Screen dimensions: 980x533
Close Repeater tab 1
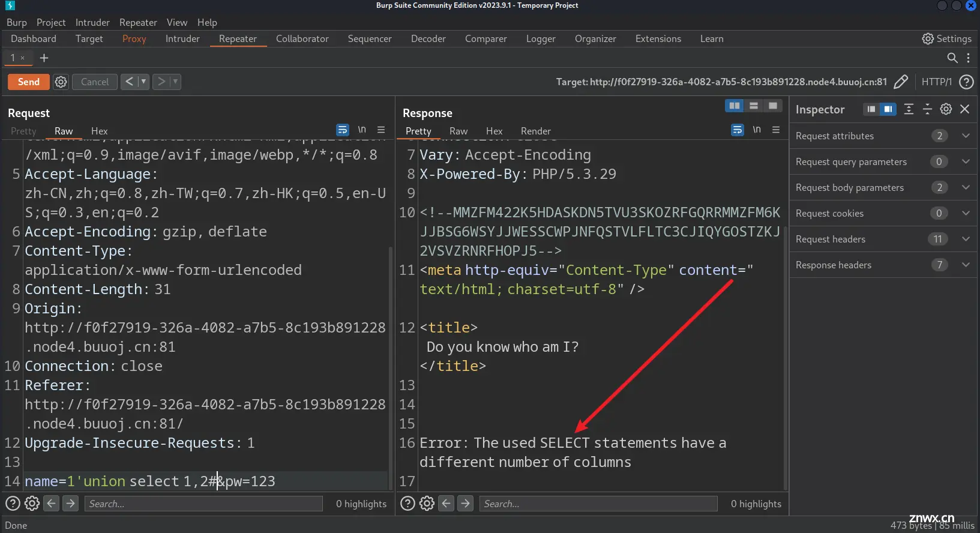click(x=23, y=58)
